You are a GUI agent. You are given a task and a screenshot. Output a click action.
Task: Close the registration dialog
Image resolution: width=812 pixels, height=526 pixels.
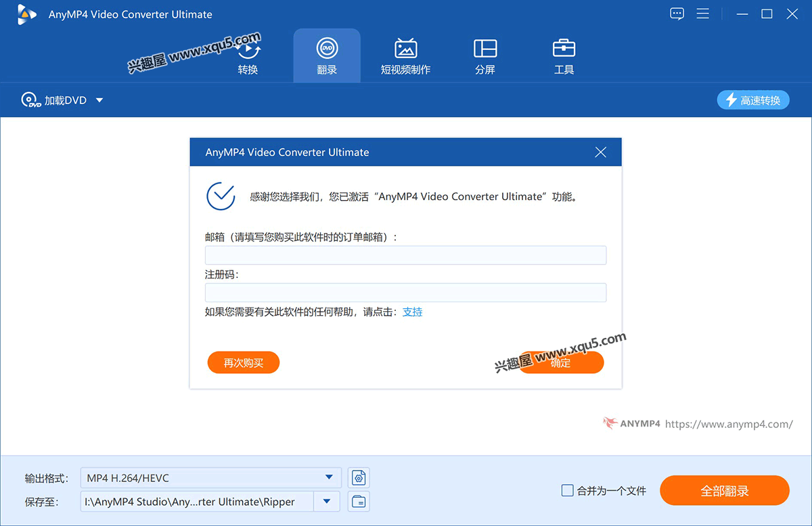[600, 152]
